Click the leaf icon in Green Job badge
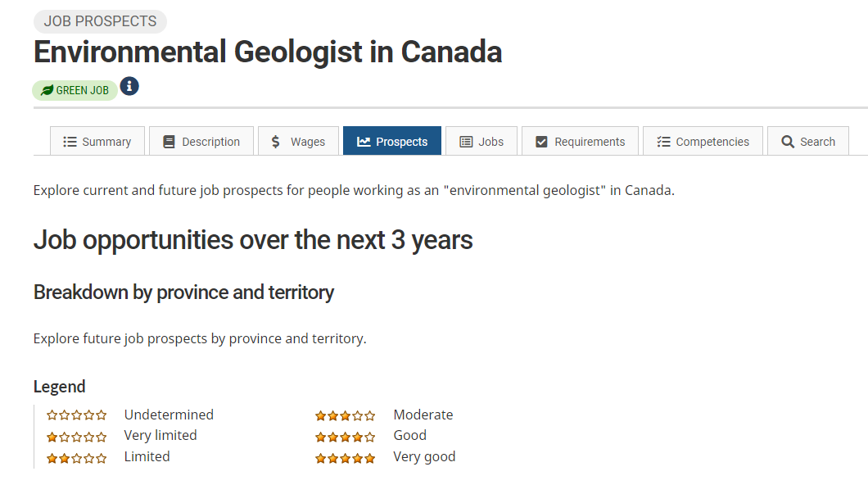 pyautogui.click(x=47, y=90)
